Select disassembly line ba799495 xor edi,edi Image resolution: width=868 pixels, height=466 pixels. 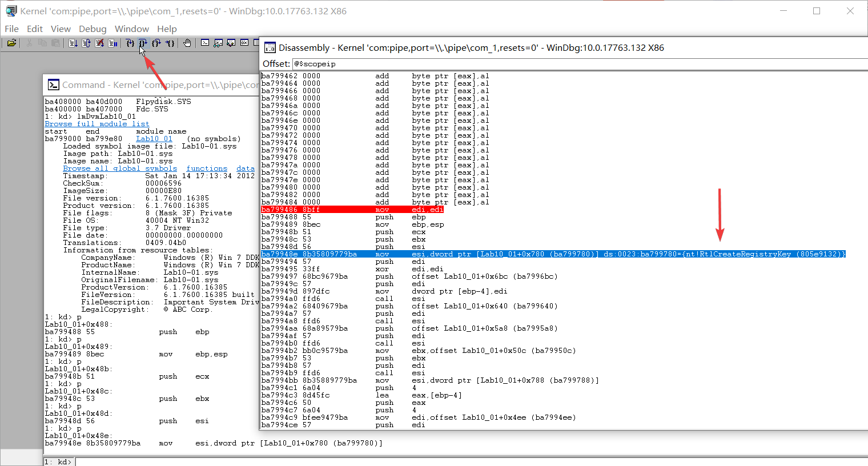(x=352, y=269)
